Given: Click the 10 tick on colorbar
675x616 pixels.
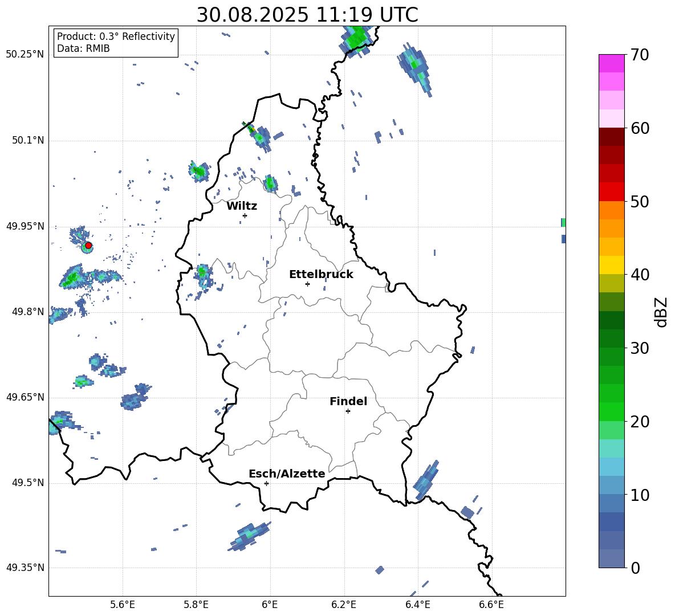Looking at the screenshot, I should click(639, 495).
